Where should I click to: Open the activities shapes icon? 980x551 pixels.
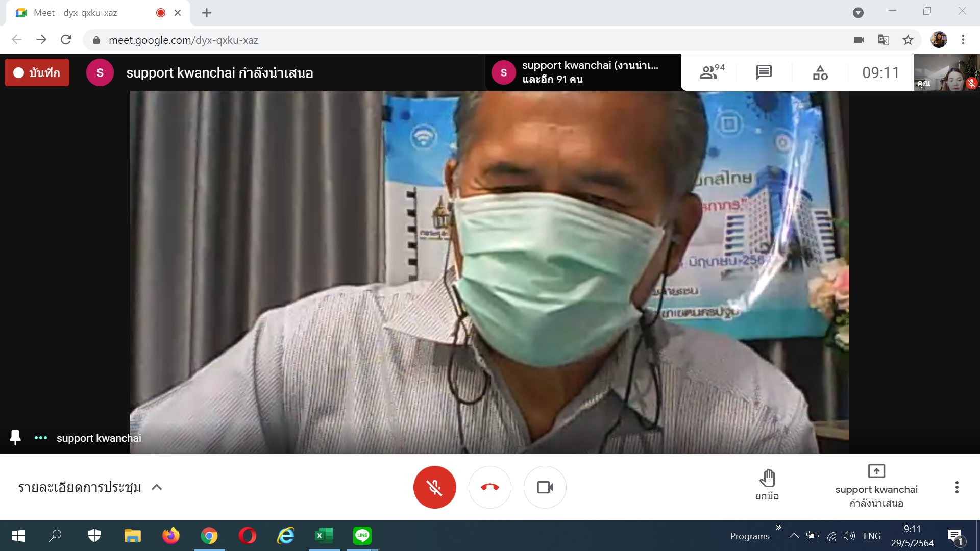click(820, 72)
